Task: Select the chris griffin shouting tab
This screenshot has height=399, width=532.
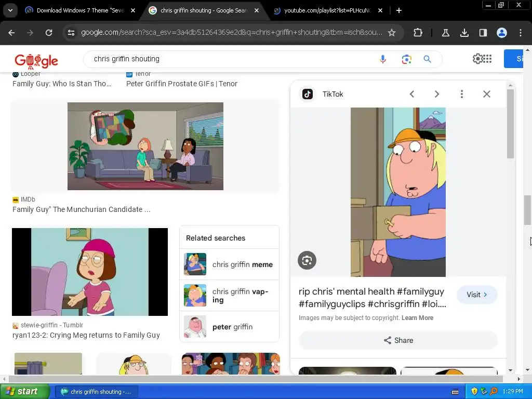Action: click(x=204, y=10)
